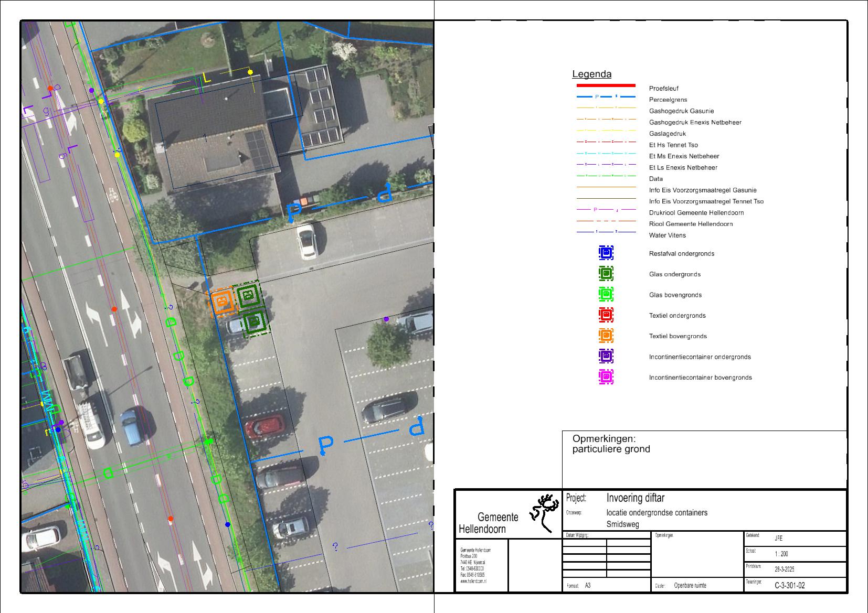Click the orange Textiel bovengronds legend icon

[606, 336]
